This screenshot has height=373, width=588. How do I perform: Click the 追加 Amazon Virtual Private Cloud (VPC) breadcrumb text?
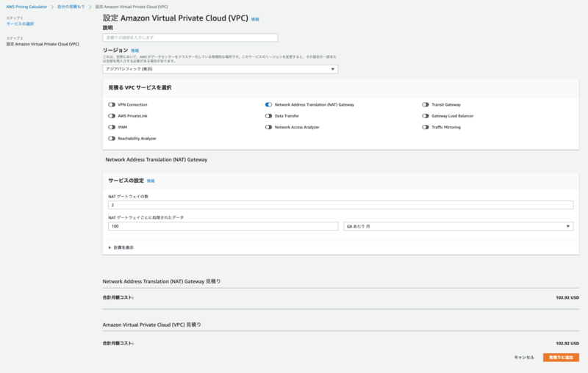coord(132,7)
